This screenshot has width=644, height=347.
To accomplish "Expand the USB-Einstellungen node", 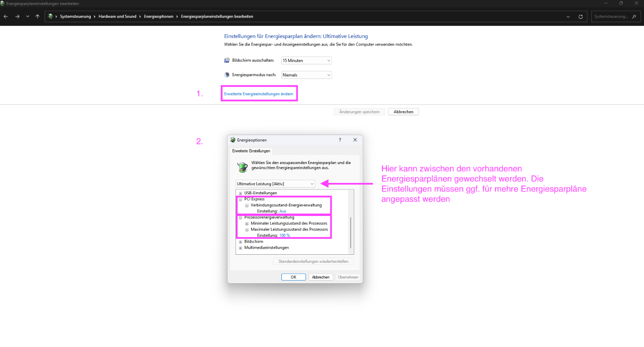I will (x=240, y=193).
